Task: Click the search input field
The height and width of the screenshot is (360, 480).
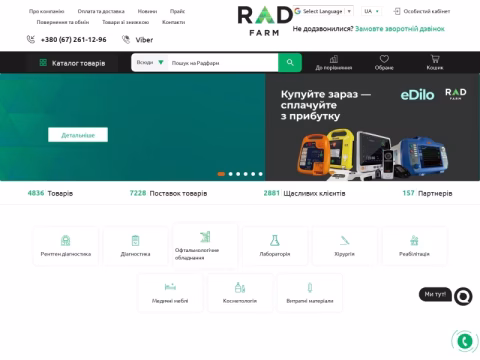Action: (223, 63)
